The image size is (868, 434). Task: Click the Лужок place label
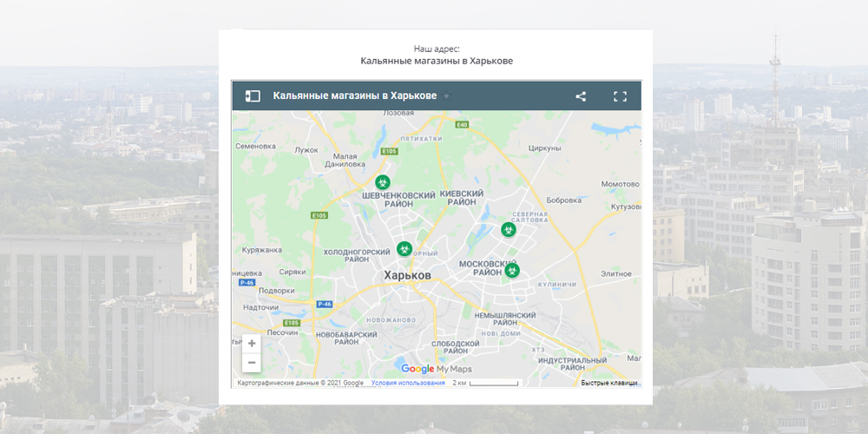click(x=306, y=150)
